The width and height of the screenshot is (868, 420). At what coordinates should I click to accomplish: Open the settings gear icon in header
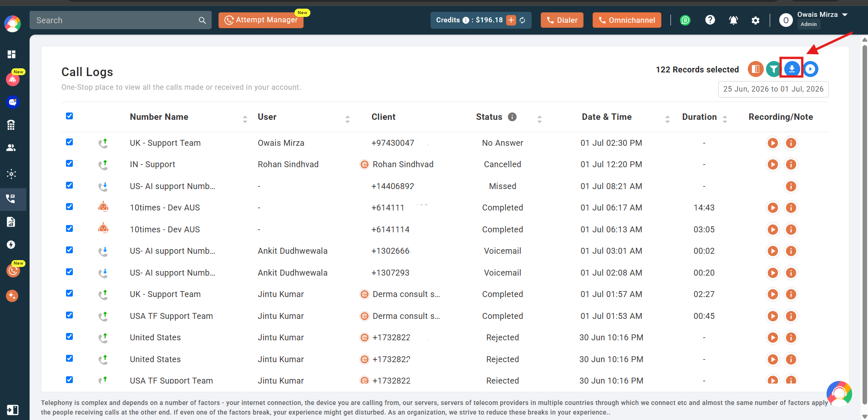[756, 20]
